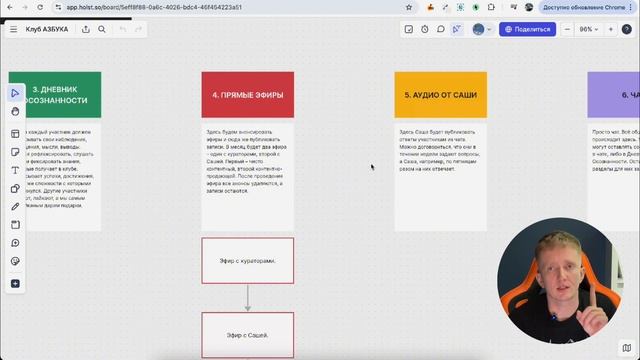Open the timer icon
The image size is (640, 360).
pos(425,29)
